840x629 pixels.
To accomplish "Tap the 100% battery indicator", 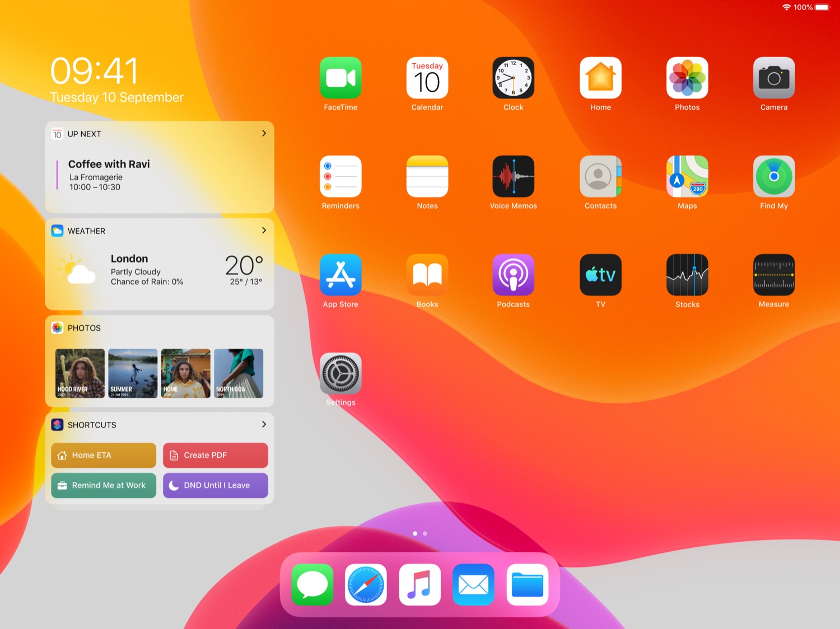I will [x=812, y=7].
